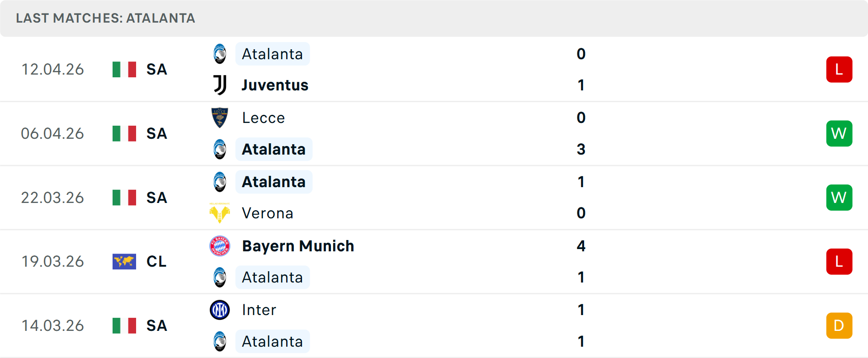Click the red L badge for Juventus match
The height and width of the screenshot is (358, 868).
(839, 70)
